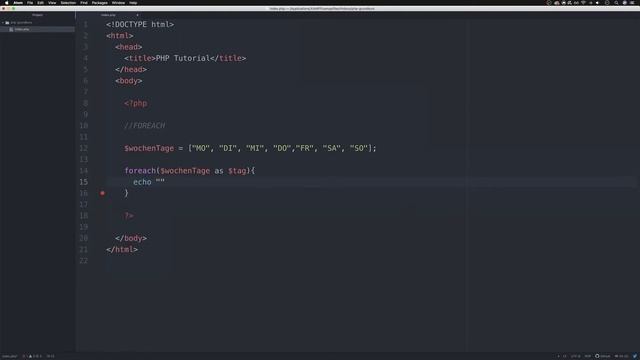Open the Selection menu
Screen dimensions: 640x360
click(68, 2)
